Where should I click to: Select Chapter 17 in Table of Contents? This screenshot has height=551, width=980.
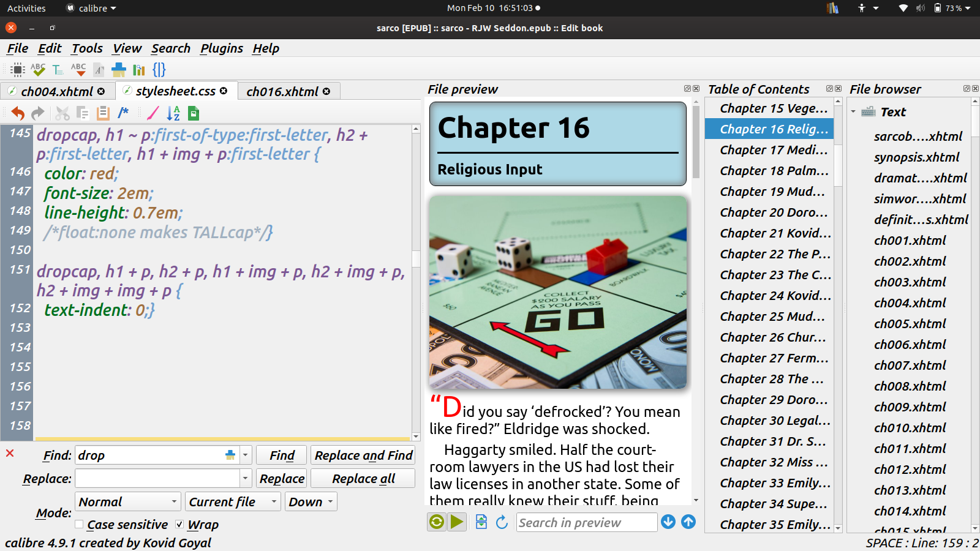(774, 150)
